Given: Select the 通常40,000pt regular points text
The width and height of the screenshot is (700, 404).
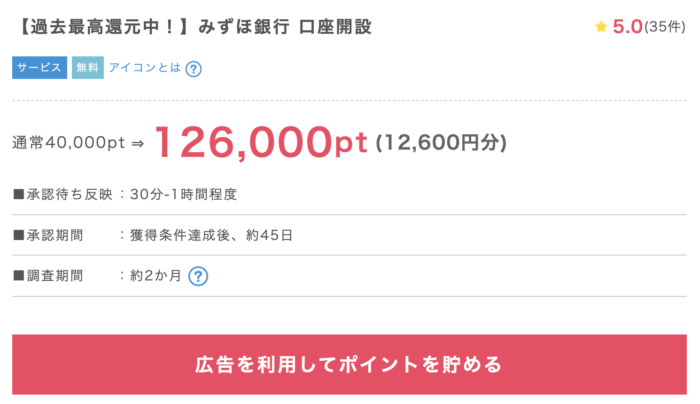Looking at the screenshot, I should (x=68, y=143).
